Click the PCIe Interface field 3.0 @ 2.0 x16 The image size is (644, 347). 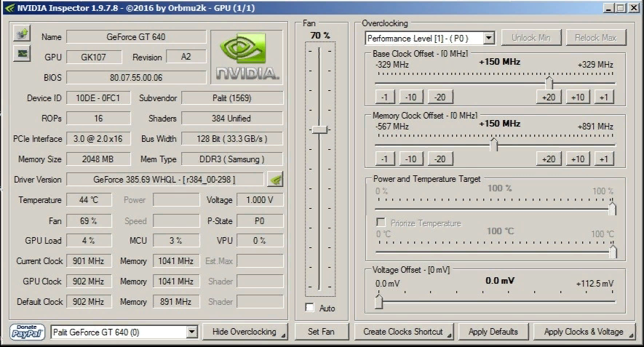coord(98,139)
